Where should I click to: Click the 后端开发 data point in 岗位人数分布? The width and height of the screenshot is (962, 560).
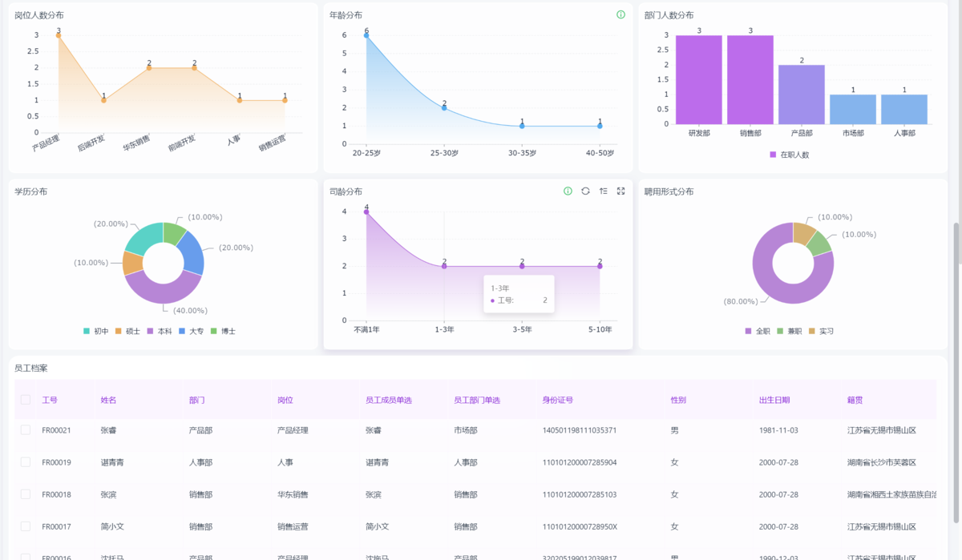coord(103,100)
